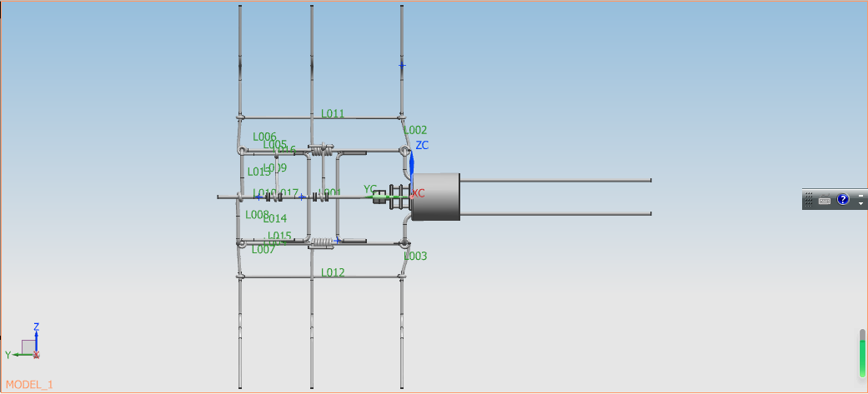Select the L011 label
This screenshot has height=394, width=868.
click(333, 113)
